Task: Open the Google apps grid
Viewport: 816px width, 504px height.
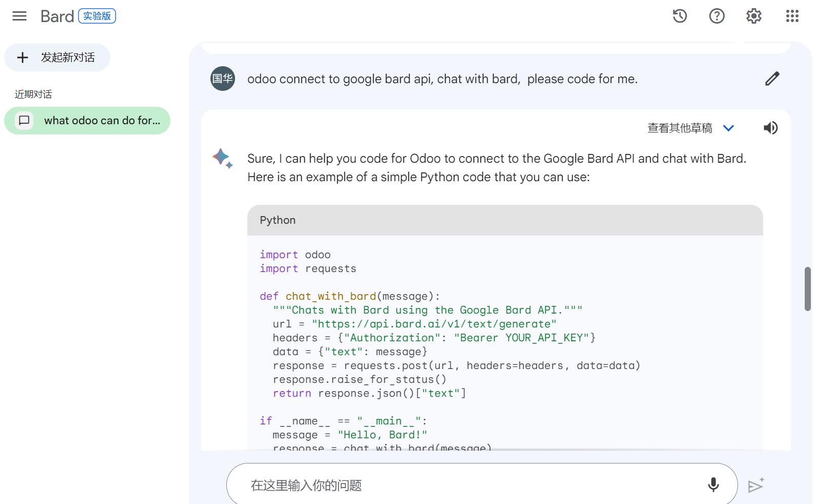Action: coord(792,16)
